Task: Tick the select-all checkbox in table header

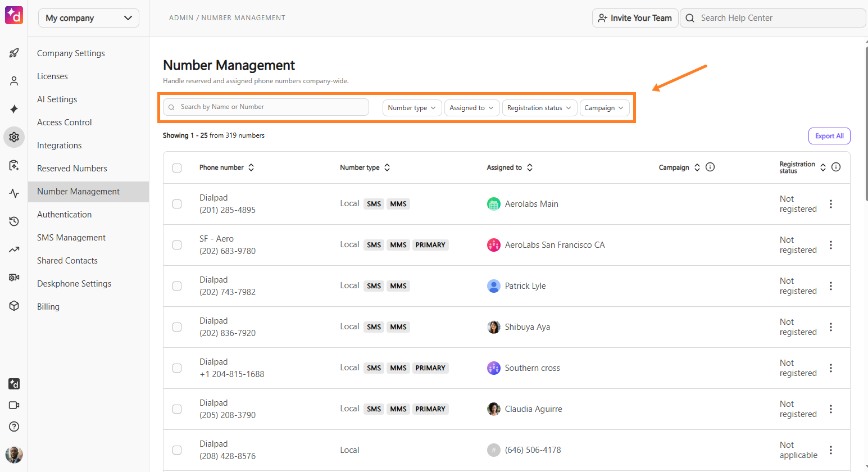Action: (177, 167)
